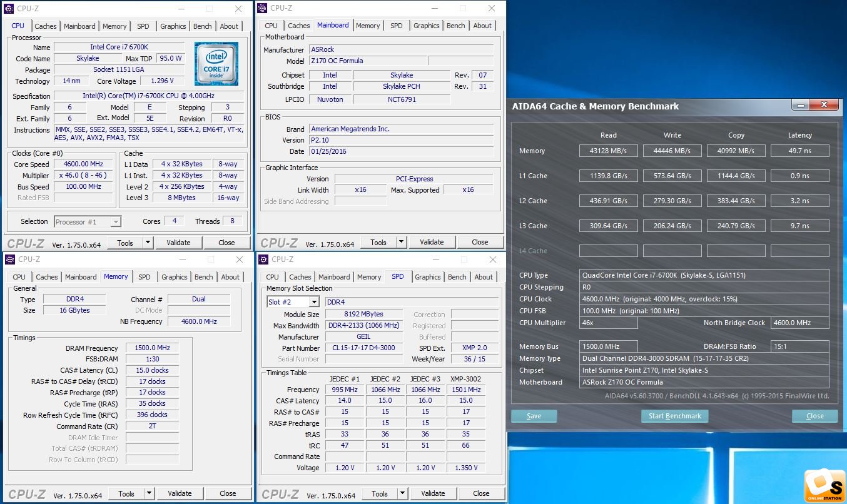Click Close button in CPU-Z SPD window

point(482,493)
